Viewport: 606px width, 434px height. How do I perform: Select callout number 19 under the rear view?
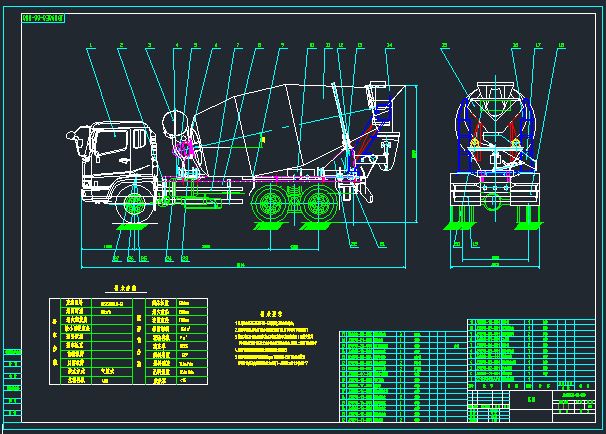(x=475, y=244)
